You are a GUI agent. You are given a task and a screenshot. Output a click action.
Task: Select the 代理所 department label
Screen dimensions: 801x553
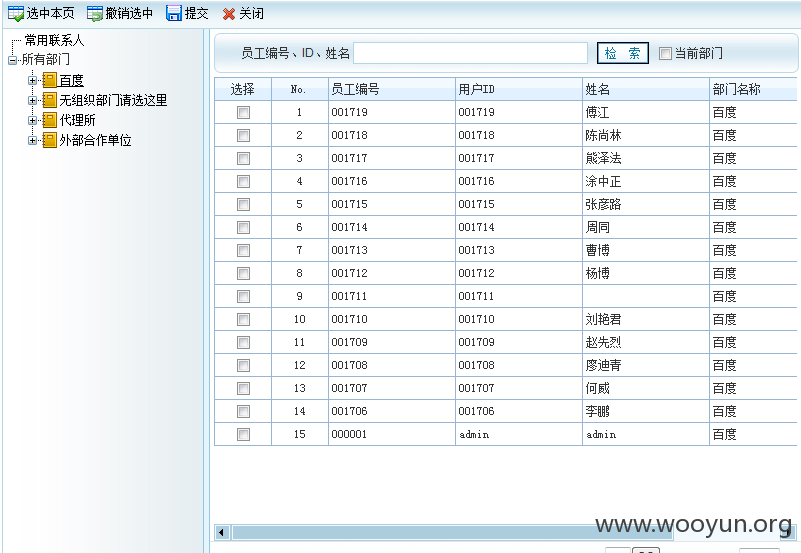coord(78,121)
